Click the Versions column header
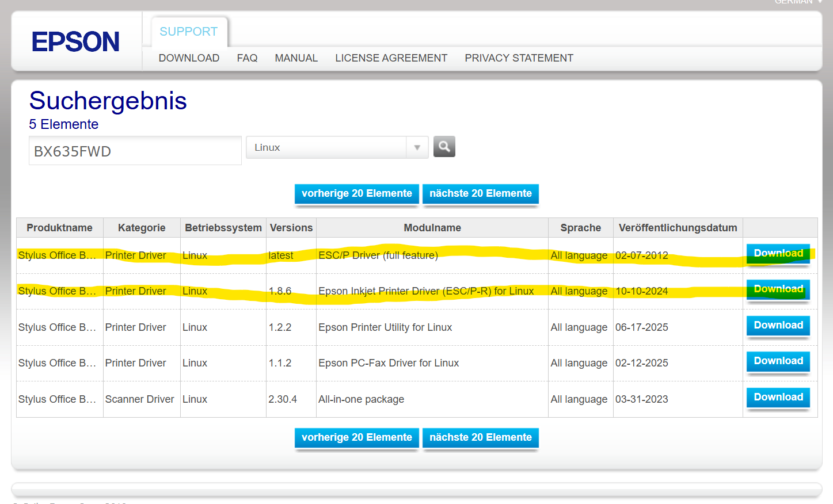 click(x=291, y=228)
